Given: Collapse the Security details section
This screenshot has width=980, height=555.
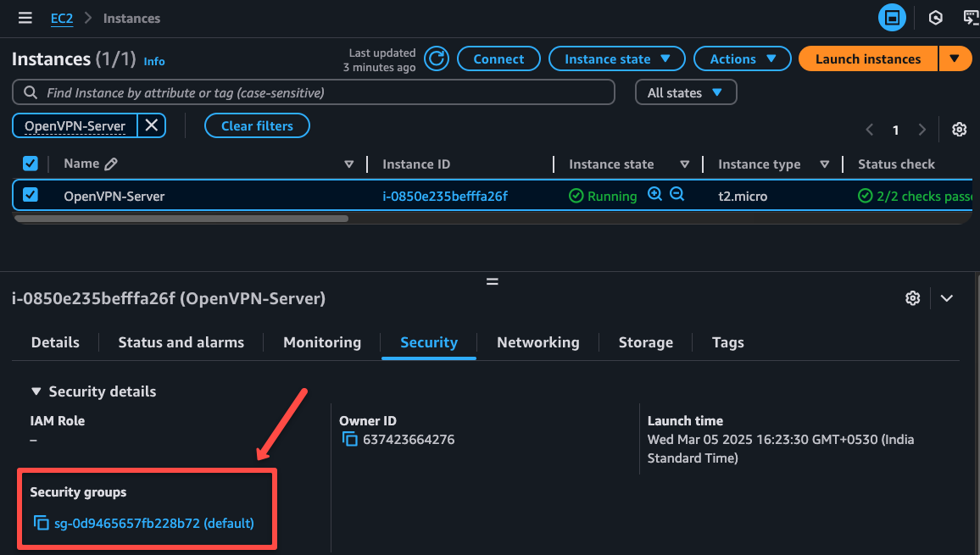Looking at the screenshot, I should (36, 391).
